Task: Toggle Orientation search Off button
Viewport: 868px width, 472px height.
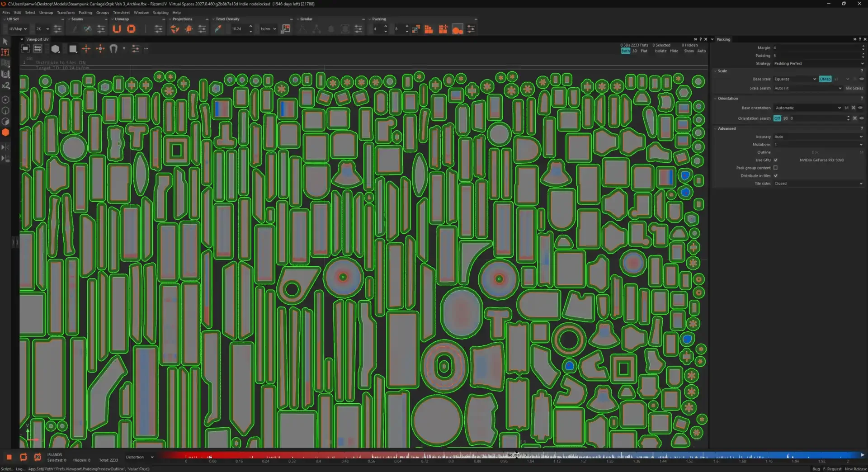Action: point(777,118)
